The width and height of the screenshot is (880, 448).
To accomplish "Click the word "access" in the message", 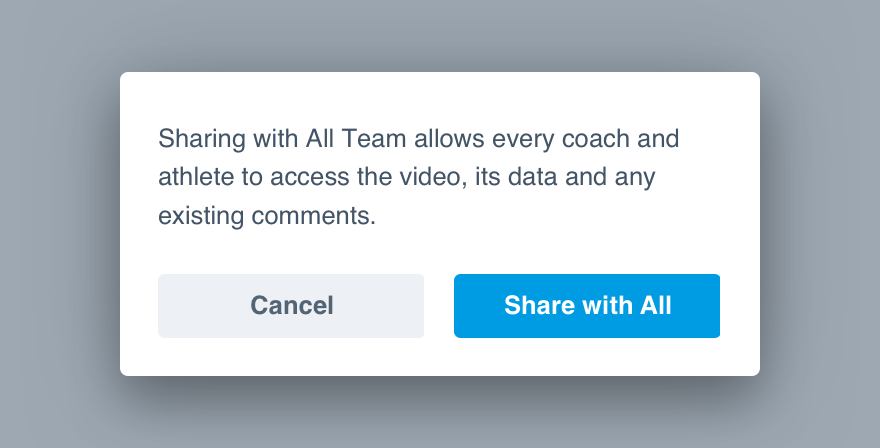I will (x=309, y=179).
